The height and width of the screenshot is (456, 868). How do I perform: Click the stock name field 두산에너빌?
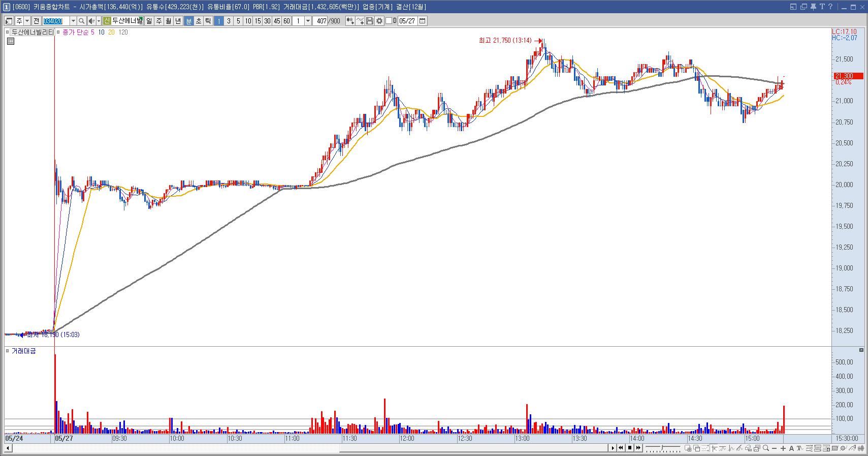pyautogui.click(x=127, y=21)
